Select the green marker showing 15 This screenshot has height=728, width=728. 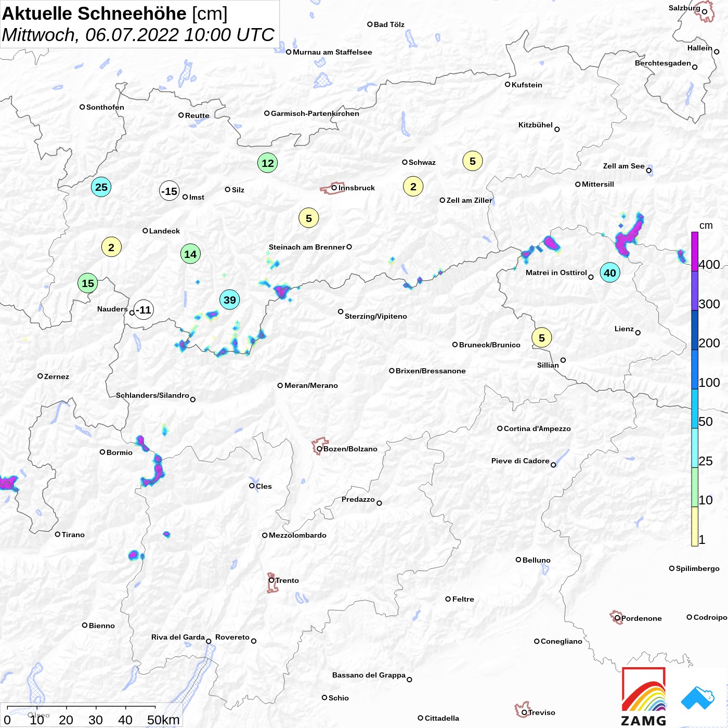pos(88,283)
